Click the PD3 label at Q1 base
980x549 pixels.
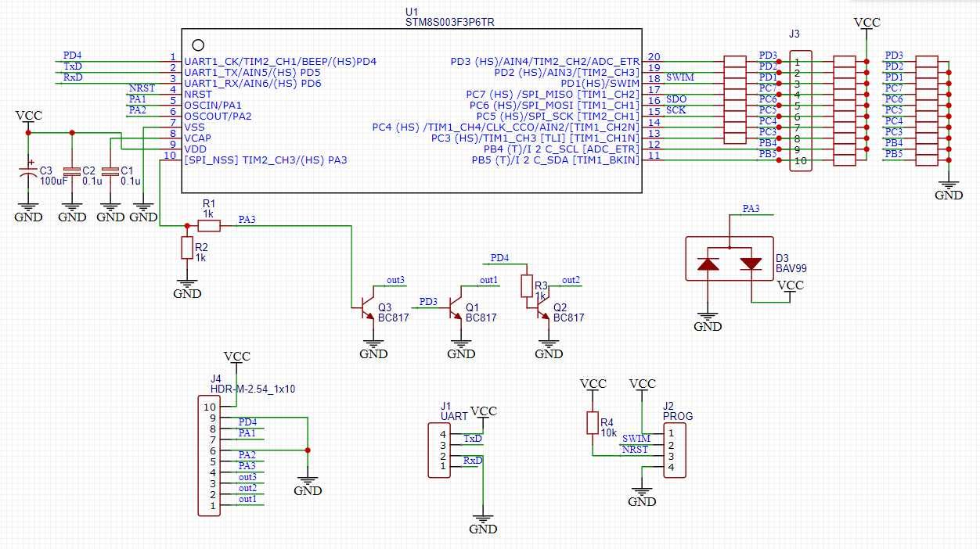tap(428, 302)
